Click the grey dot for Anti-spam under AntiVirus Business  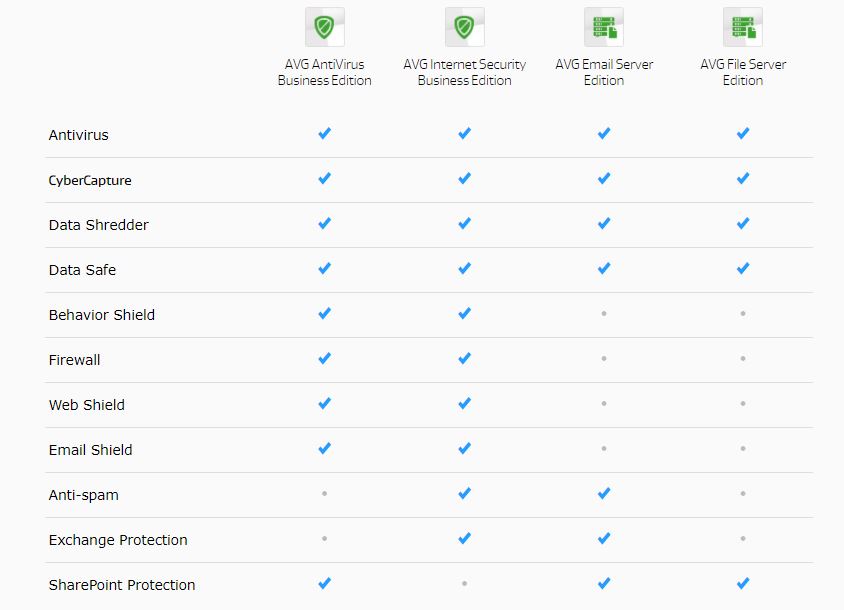(x=325, y=494)
